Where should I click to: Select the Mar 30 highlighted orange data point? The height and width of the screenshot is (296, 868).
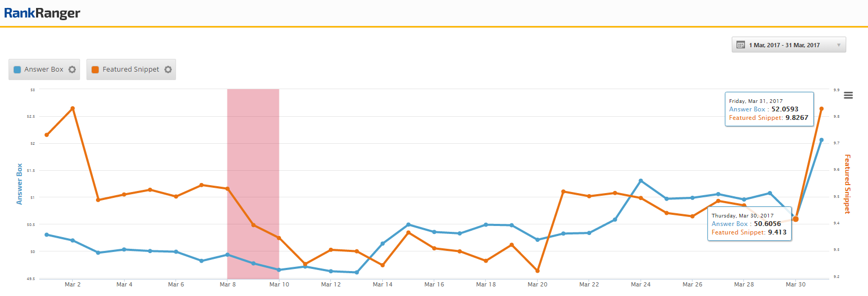[x=795, y=219]
